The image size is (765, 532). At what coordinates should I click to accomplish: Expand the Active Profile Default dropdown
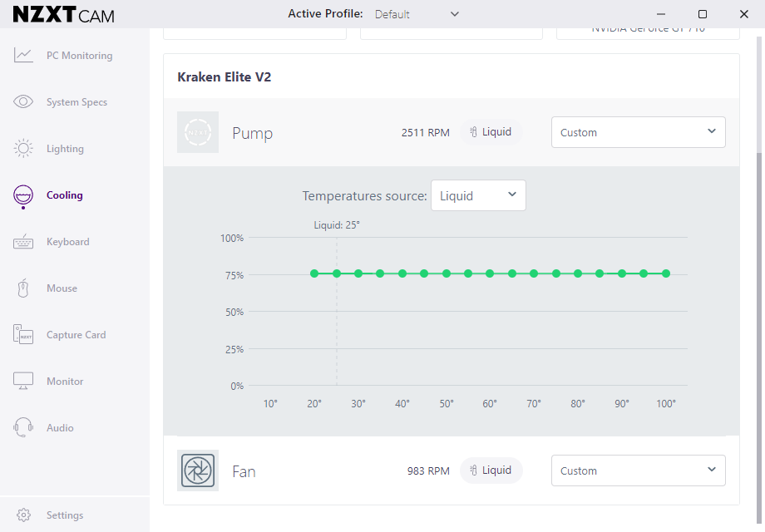[x=417, y=14]
